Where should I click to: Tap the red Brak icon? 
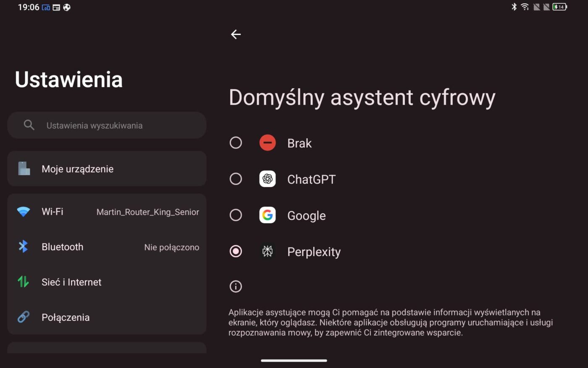[x=268, y=143]
